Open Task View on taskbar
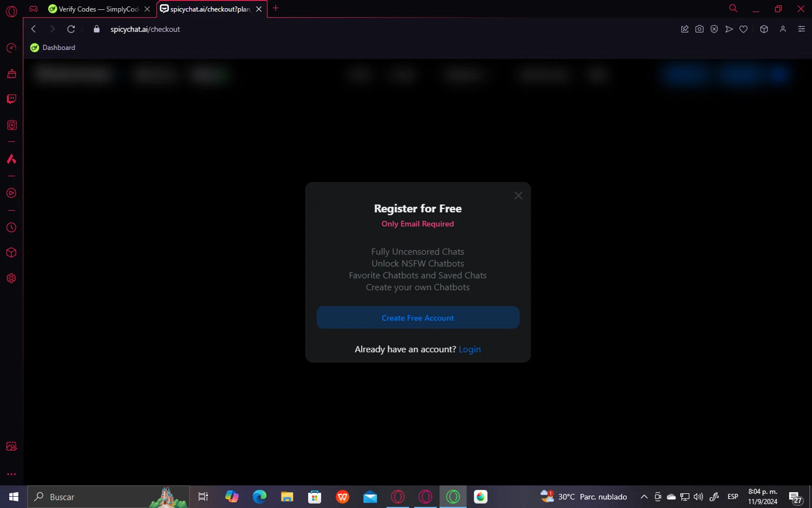Viewport: 812px width, 508px height. click(x=203, y=497)
